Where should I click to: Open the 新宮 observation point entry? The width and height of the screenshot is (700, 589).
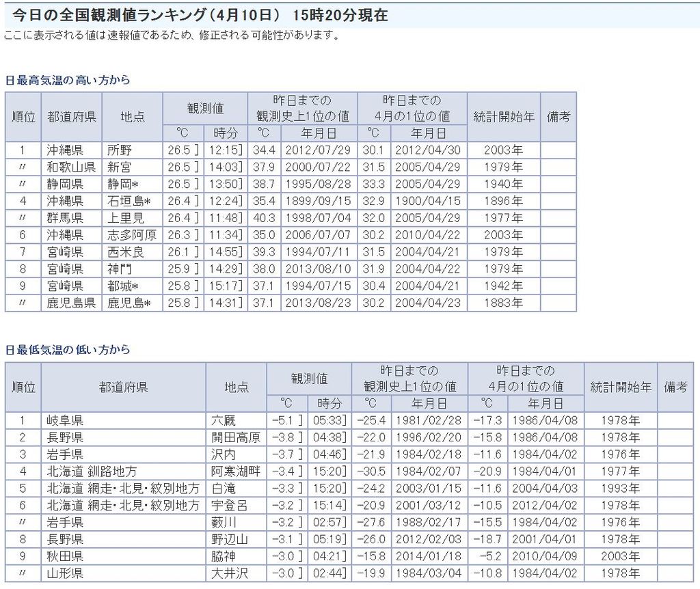[120, 167]
